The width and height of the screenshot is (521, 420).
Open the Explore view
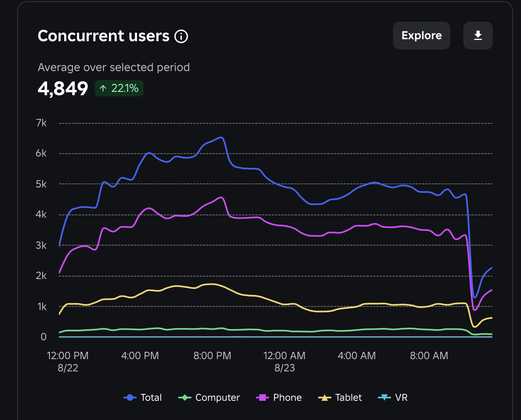[x=421, y=36]
